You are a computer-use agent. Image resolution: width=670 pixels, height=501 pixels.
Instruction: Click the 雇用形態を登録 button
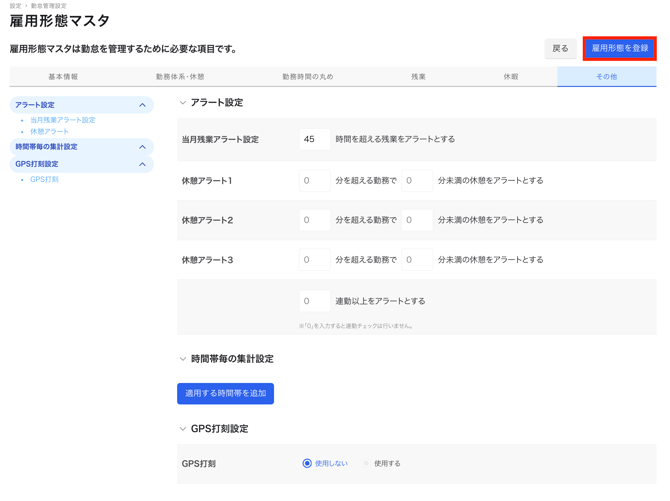[620, 48]
